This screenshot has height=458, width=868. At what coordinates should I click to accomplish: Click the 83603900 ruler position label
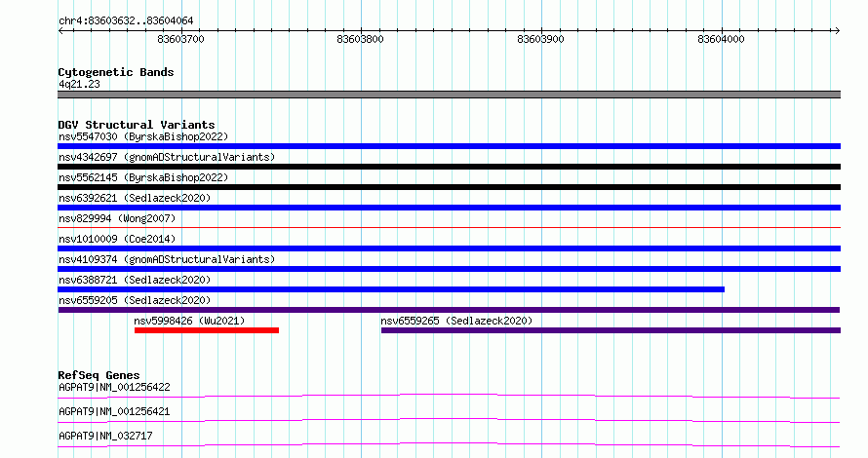tap(541, 39)
